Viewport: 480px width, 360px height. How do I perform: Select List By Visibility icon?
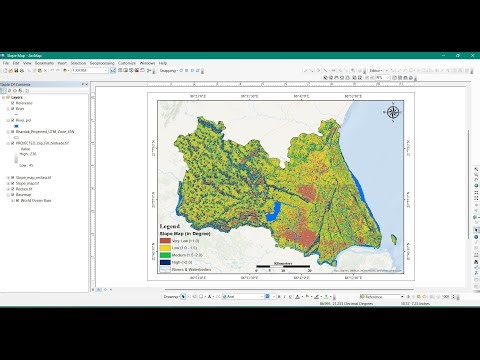point(15,90)
